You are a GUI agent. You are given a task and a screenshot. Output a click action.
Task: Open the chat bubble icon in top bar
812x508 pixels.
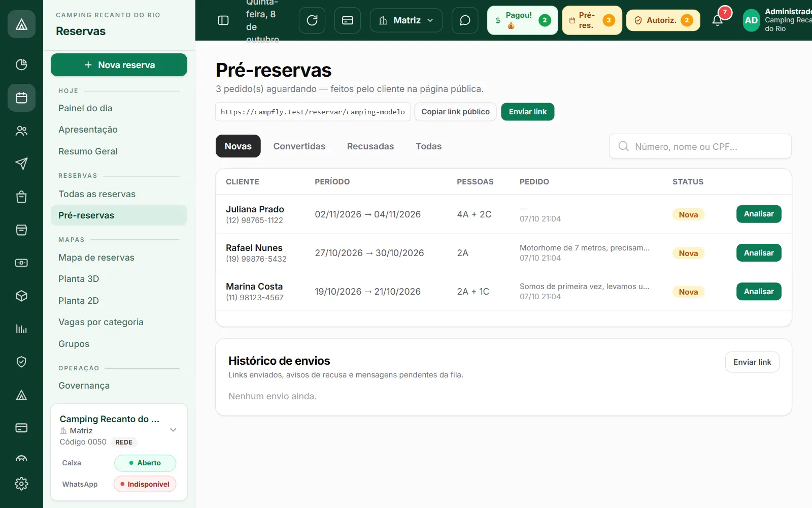(x=465, y=20)
